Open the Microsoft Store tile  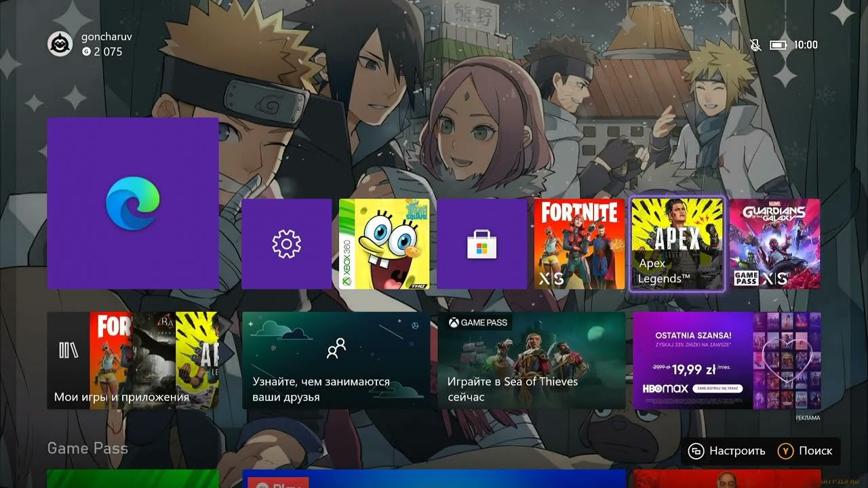(482, 244)
